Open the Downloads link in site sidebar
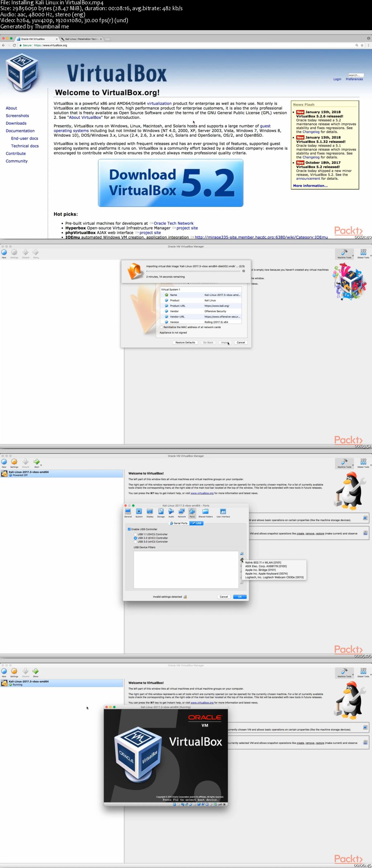This screenshot has height=868, width=372. [x=16, y=123]
